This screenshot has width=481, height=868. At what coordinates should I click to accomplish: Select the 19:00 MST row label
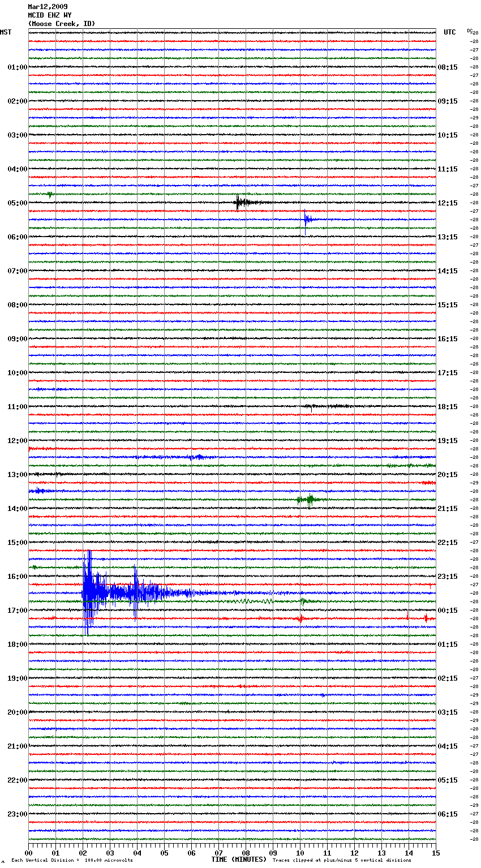(x=18, y=678)
